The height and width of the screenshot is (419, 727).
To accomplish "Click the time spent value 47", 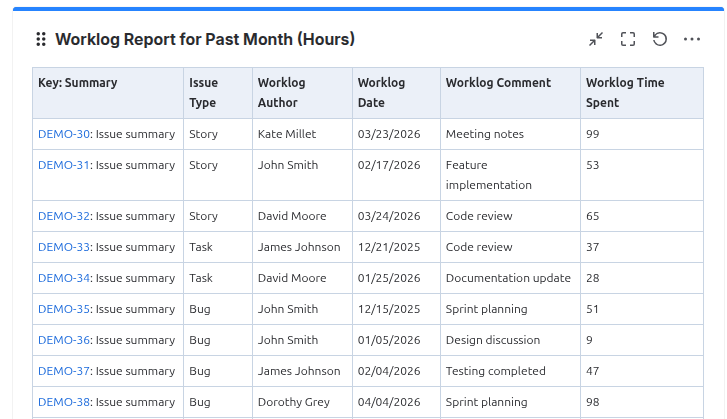I will tap(593, 371).
